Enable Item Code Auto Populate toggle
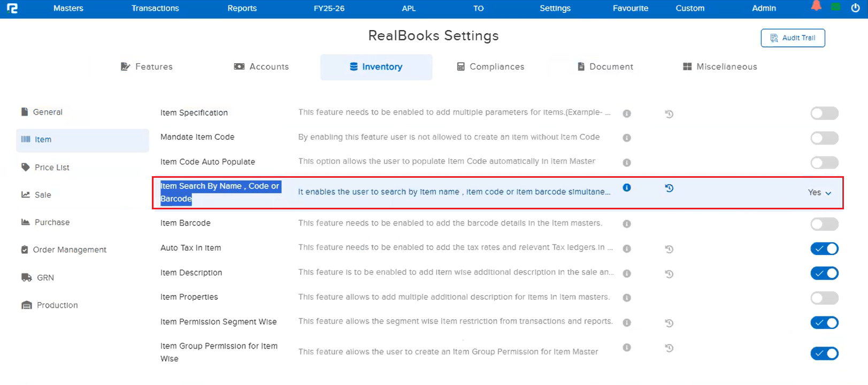This screenshot has height=385, width=868. tap(824, 162)
